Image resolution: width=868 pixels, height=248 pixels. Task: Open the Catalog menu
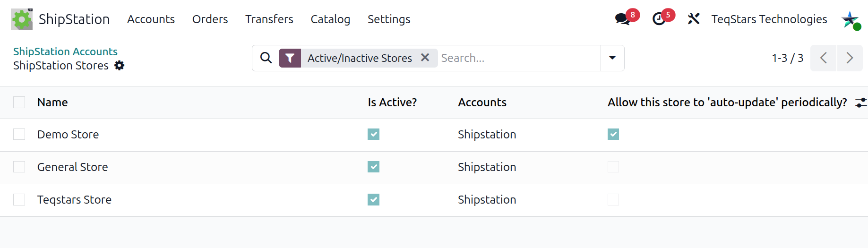pyautogui.click(x=330, y=19)
